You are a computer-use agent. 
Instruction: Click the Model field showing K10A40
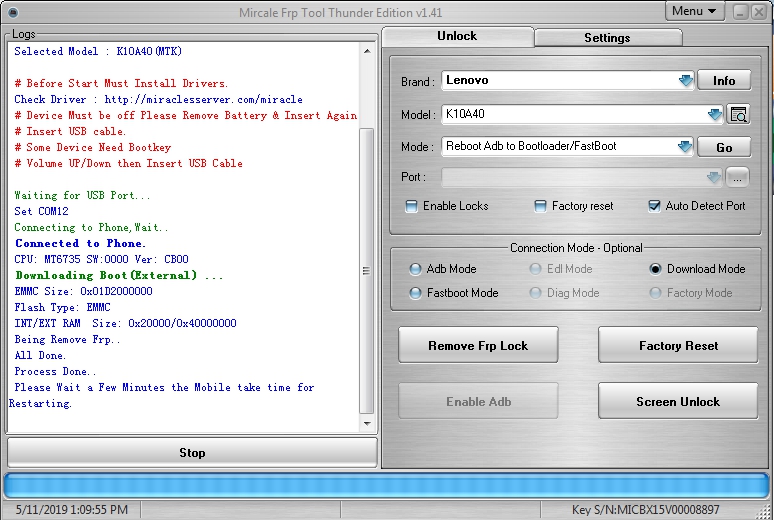click(x=582, y=115)
